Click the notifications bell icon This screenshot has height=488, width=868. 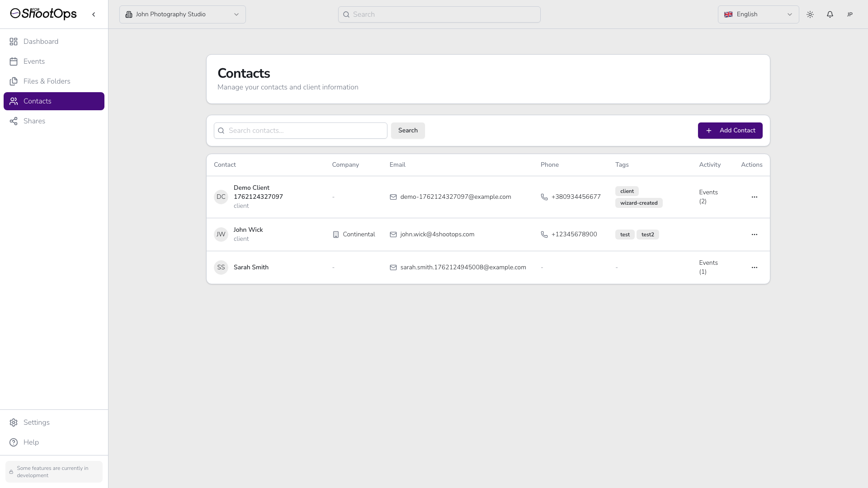point(830,14)
